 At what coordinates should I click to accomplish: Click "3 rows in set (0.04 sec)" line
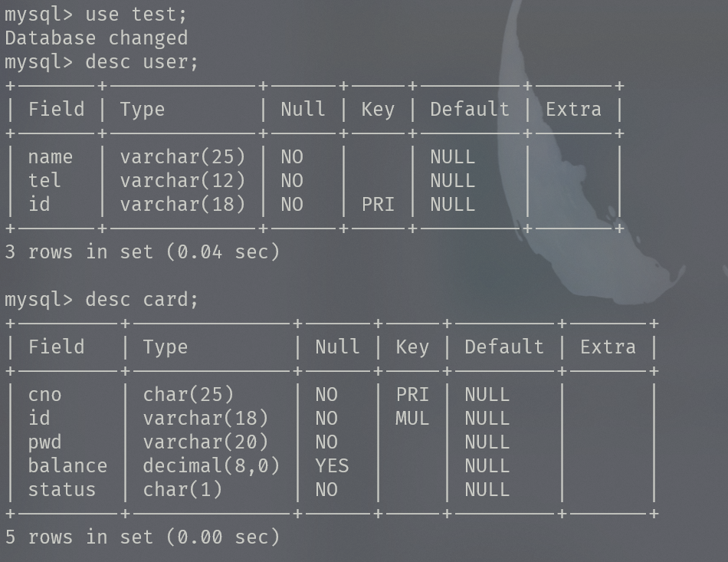click(143, 251)
